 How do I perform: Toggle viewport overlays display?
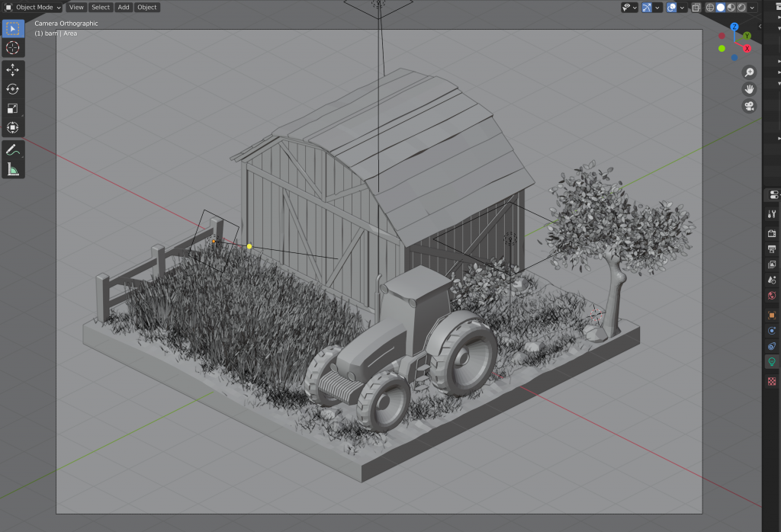click(671, 8)
